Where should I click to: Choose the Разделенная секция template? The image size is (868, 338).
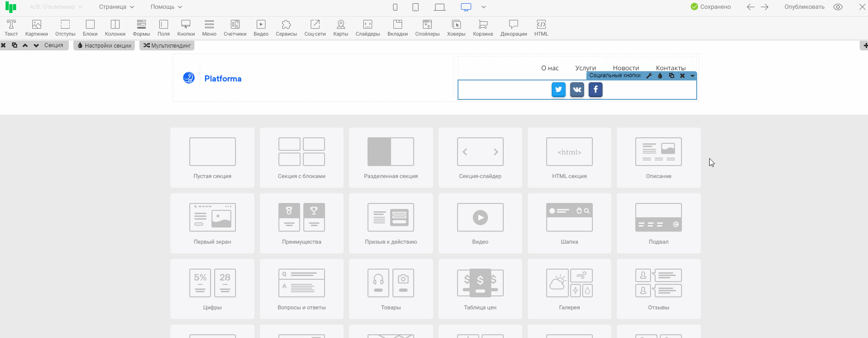(x=391, y=158)
